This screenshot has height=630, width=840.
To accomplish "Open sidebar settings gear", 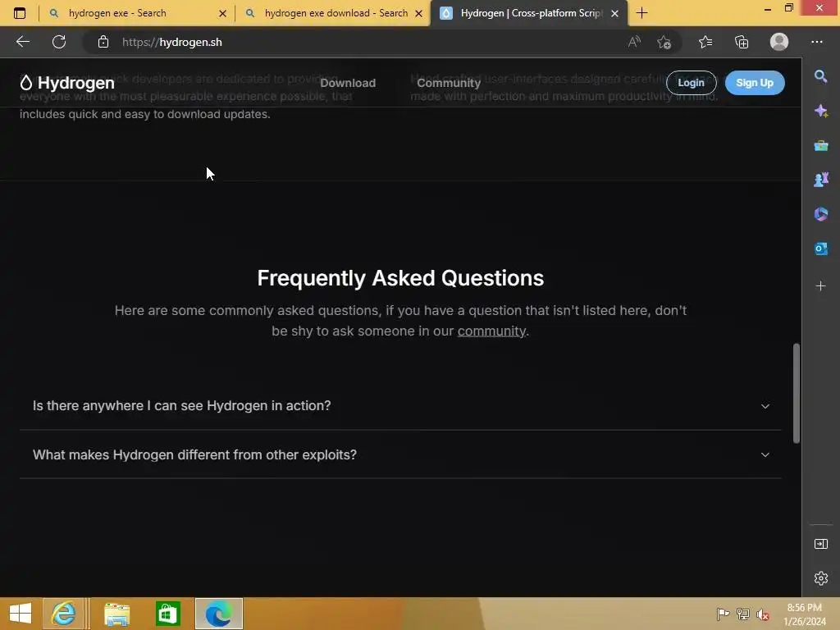I will [820, 578].
